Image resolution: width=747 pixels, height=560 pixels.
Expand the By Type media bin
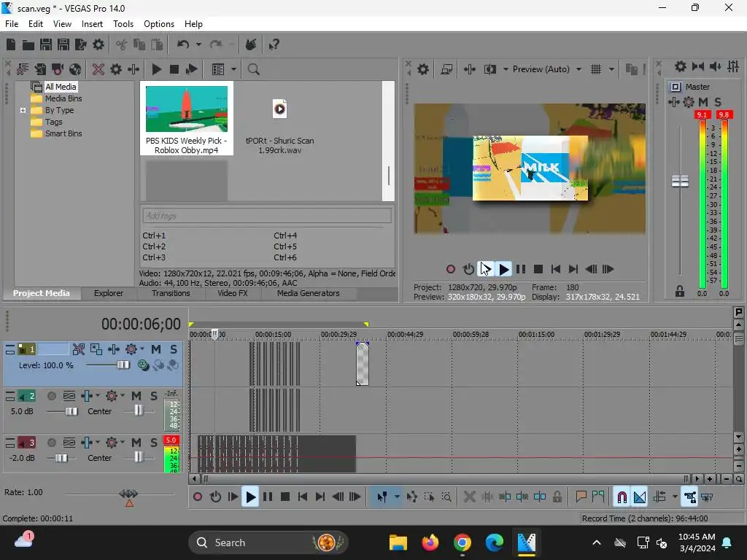(x=23, y=111)
